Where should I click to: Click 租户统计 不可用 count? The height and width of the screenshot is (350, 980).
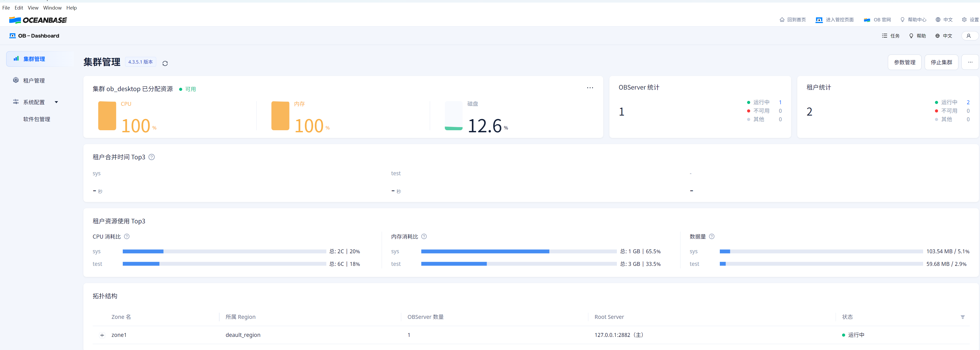(968, 111)
